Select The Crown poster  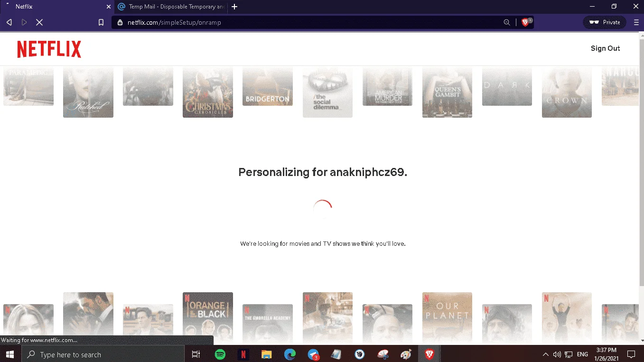pyautogui.click(x=567, y=92)
